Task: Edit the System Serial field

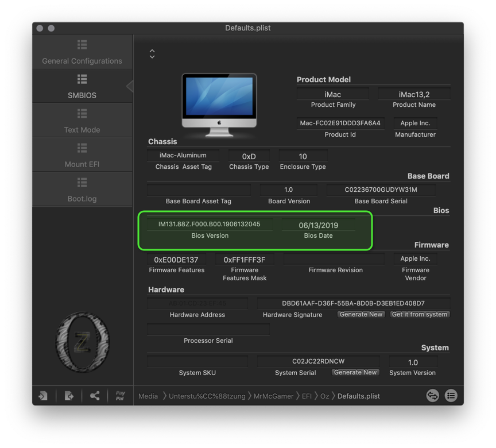Action: [318, 361]
